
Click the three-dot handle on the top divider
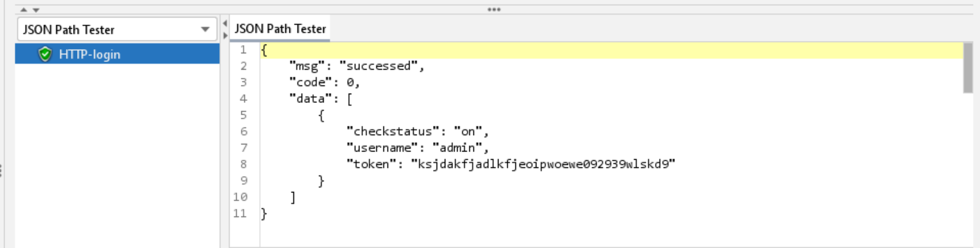494,9
